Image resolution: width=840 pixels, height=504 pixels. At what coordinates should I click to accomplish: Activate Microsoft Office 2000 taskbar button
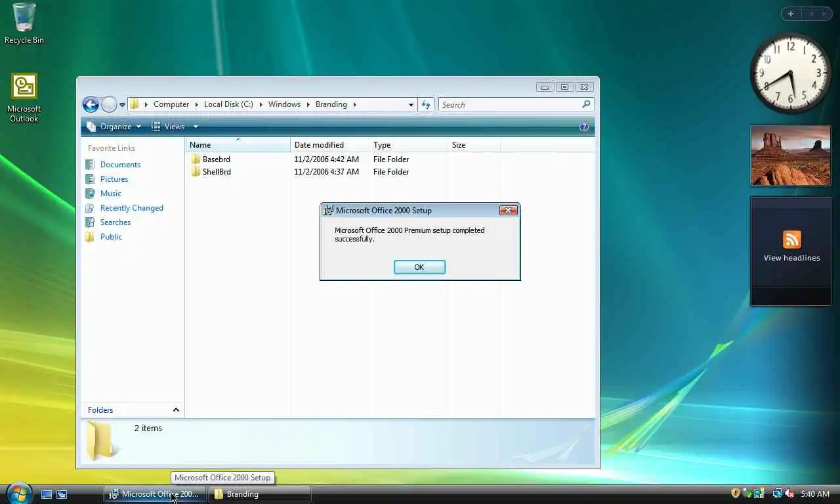(155, 494)
